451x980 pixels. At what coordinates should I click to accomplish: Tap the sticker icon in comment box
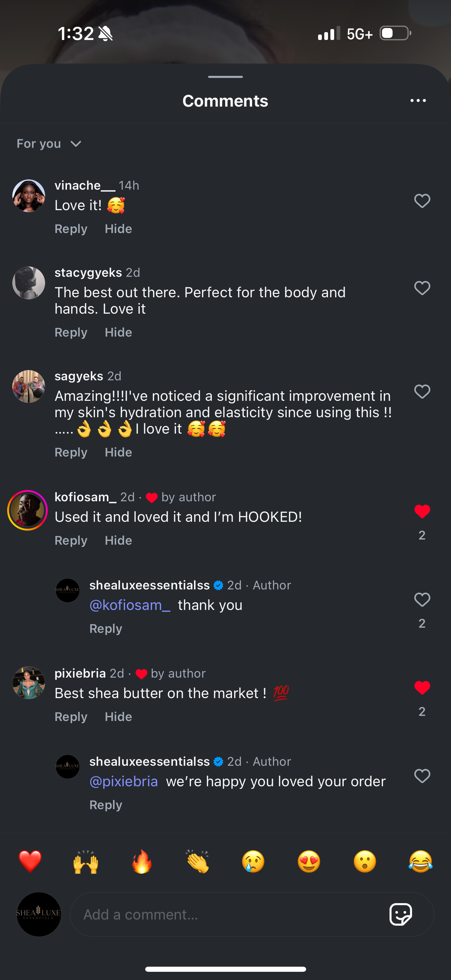coord(400,914)
